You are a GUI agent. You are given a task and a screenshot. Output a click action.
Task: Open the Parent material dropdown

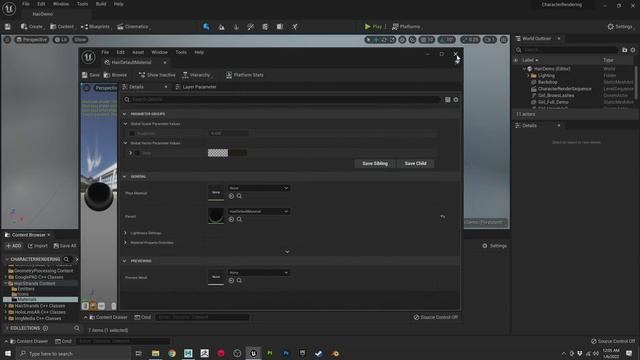(x=259, y=211)
